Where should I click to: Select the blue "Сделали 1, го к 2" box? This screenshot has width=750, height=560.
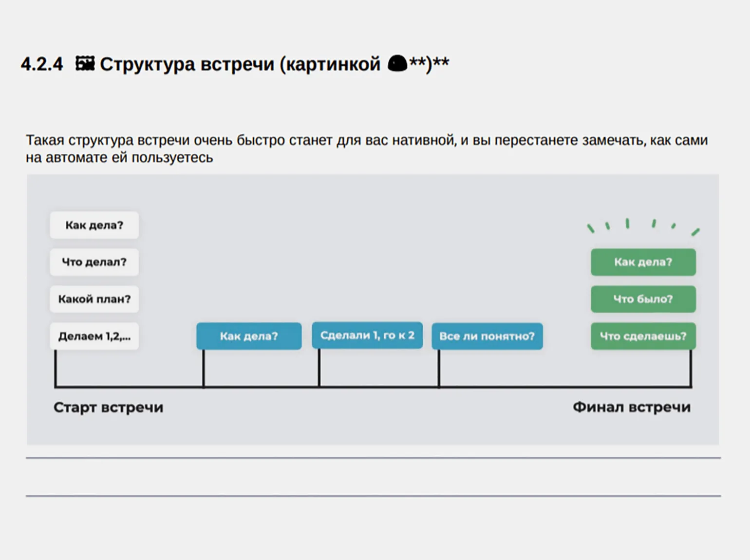pyautogui.click(x=367, y=336)
